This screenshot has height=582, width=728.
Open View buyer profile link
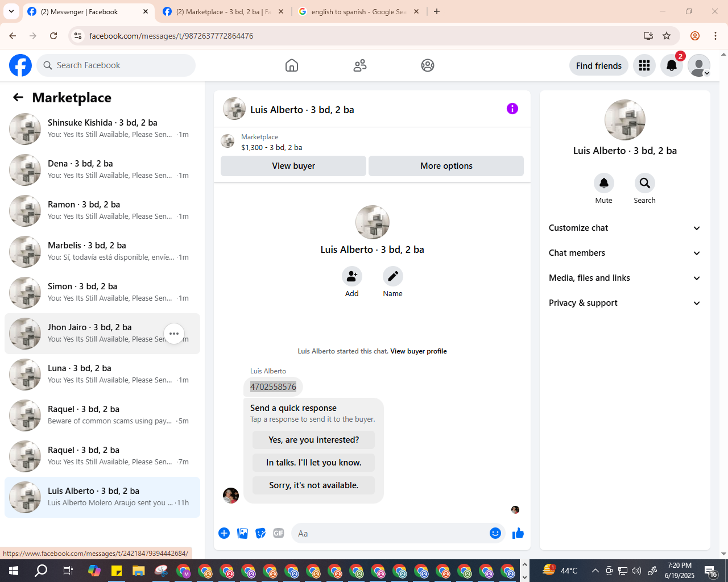[419, 351]
